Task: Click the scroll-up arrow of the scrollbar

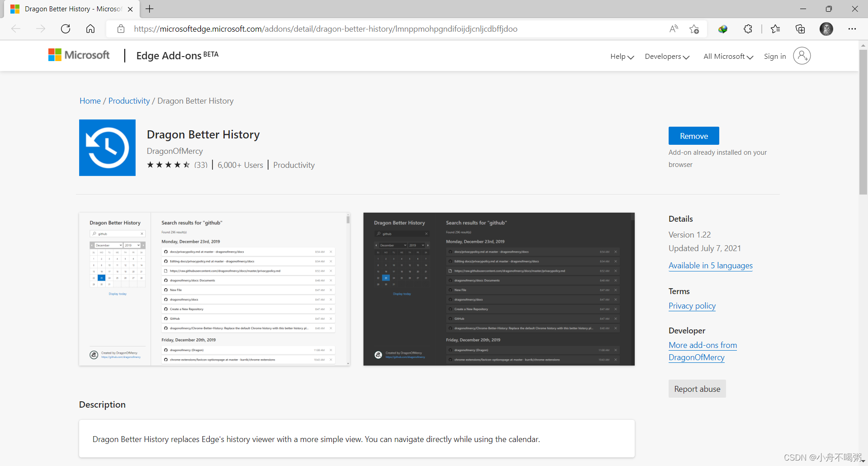Action: 863,45
